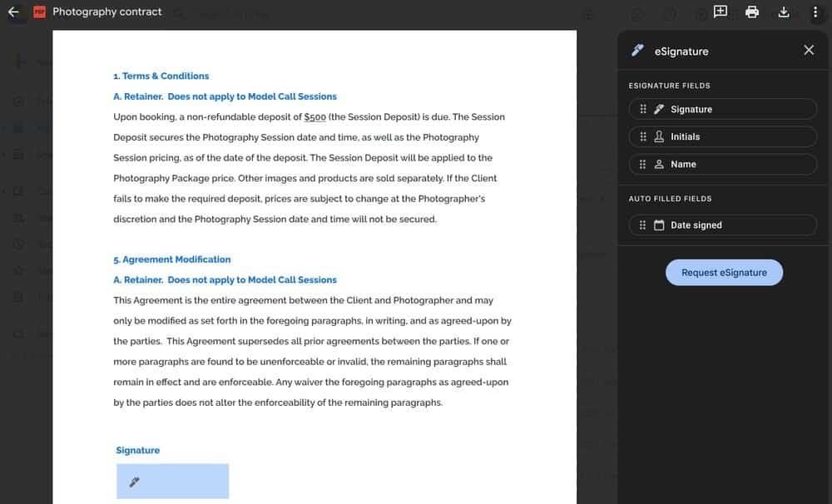Select the Initials field row
The image size is (832, 504).
click(722, 136)
